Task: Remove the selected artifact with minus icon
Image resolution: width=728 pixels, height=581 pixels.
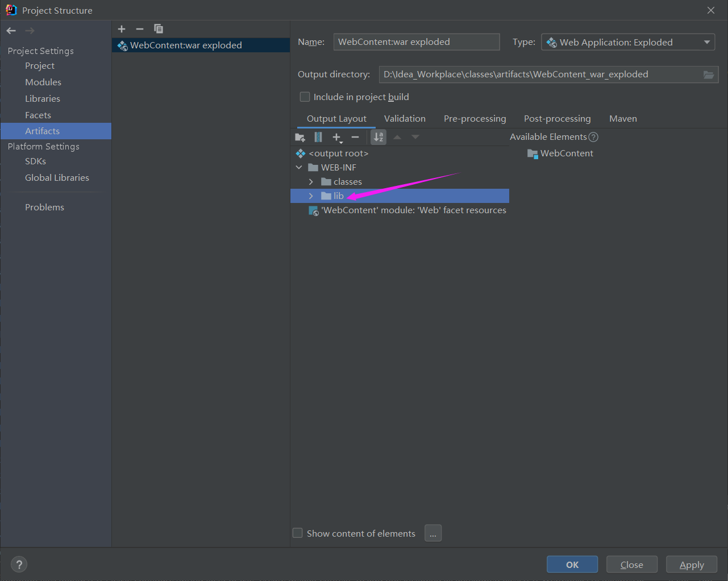Action: pyautogui.click(x=140, y=29)
